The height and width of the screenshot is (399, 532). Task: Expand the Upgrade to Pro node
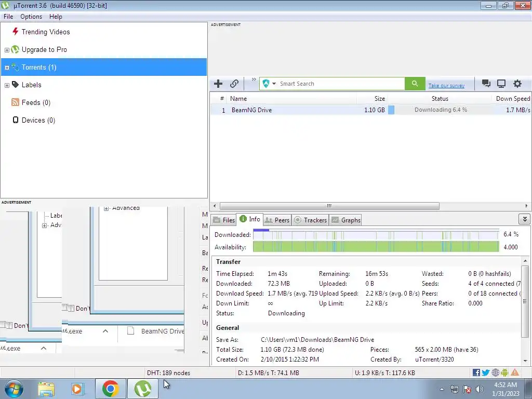coord(7,50)
